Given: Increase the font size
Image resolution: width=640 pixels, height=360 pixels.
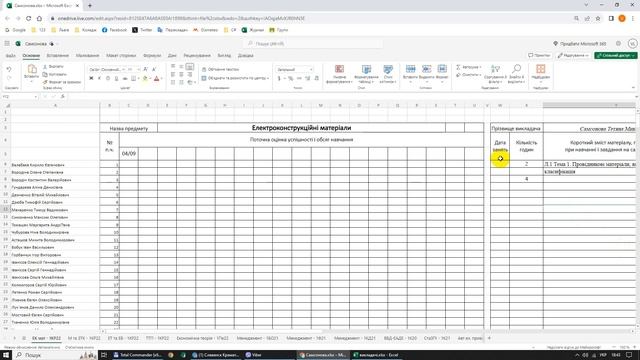Looking at the screenshot, I should (146, 69).
